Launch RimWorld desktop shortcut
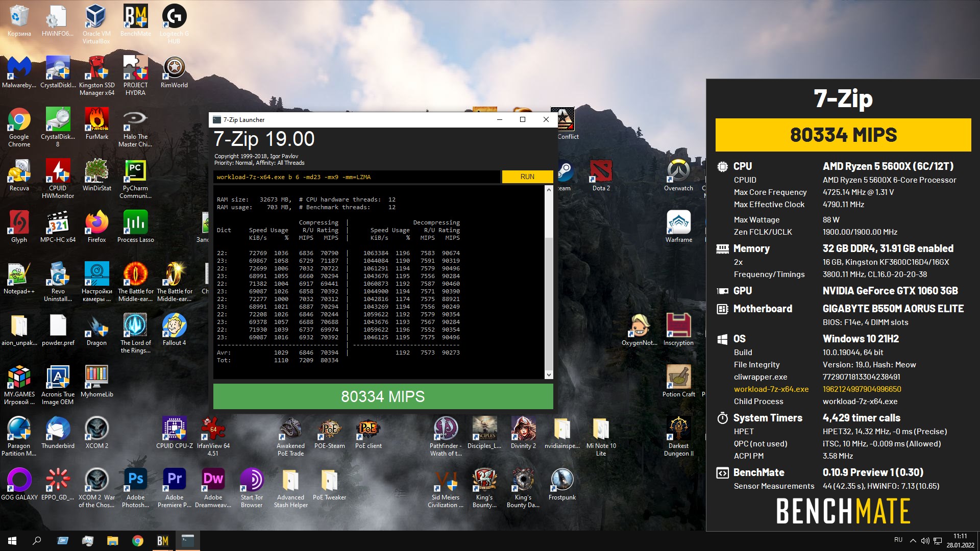 (x=174, y=72)
